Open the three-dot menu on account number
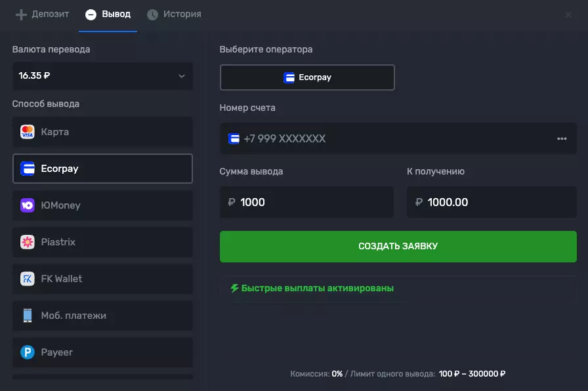Screen dimensions: 588x391 561,138
